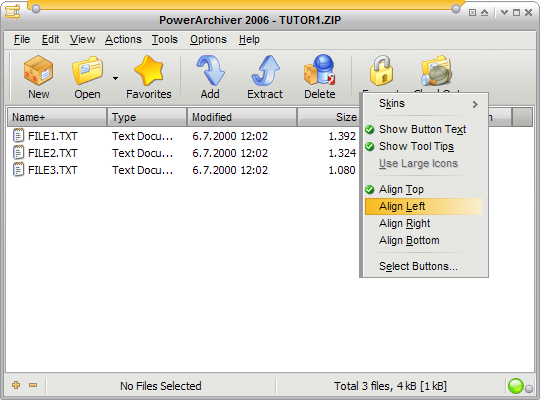Open the Actions menu
The image size is (540, 400).
[123, 39]
